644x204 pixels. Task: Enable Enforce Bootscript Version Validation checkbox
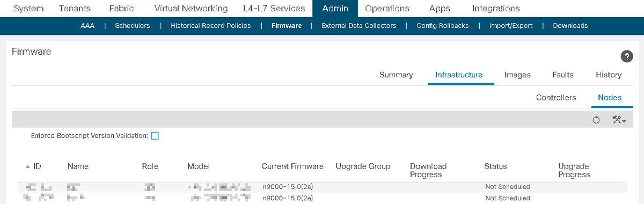[x=155, y=136]
